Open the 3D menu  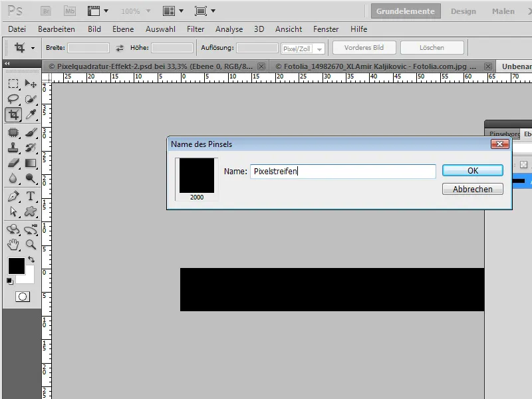[x=259, y=29]
